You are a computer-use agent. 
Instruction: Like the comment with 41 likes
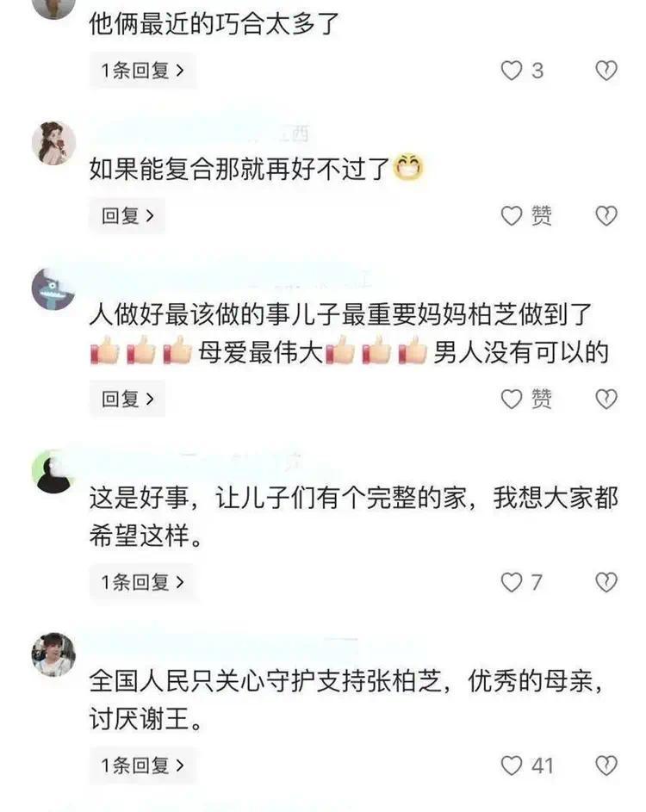[x=512, y=766]
